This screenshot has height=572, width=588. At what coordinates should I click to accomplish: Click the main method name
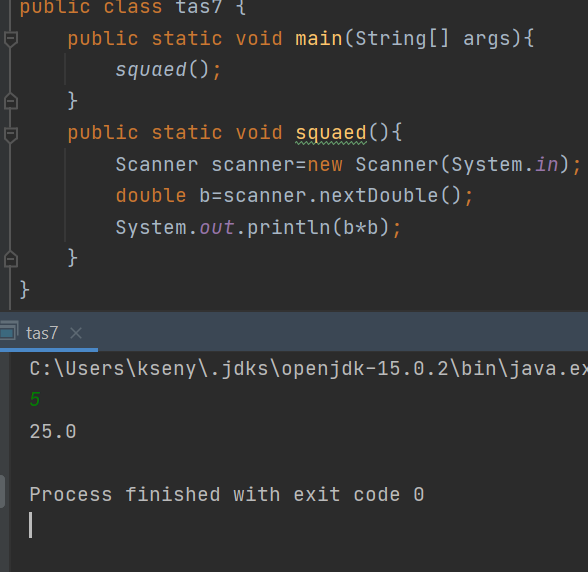click(319, 39)
